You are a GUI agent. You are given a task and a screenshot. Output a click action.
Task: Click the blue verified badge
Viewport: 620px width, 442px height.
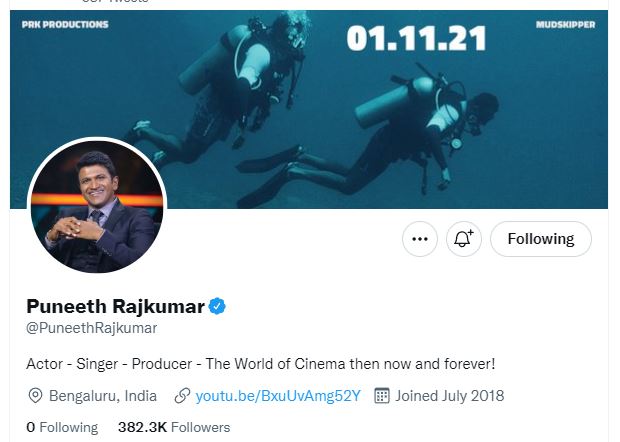[217, 306]
